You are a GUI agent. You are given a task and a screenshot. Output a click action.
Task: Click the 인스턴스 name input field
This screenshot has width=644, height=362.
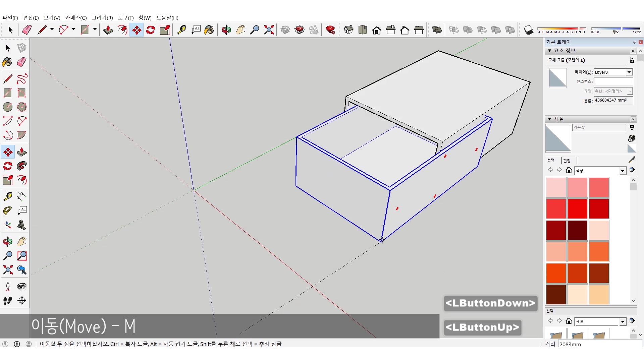pos(613,81)
